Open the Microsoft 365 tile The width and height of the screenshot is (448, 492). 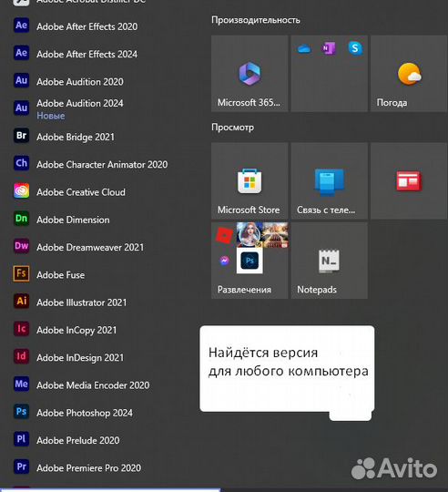click(249, 74)
